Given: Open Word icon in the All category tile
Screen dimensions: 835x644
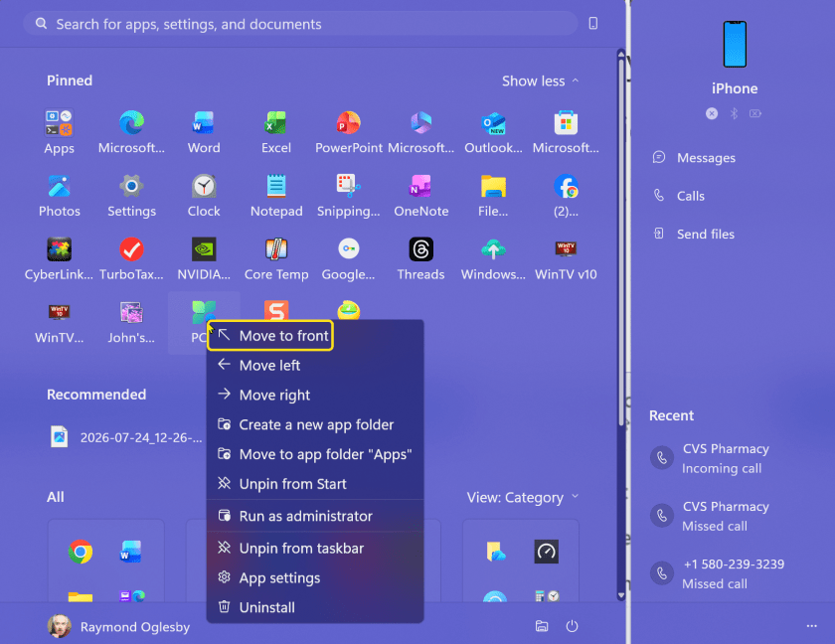Looking at the screenshot, I should [130, 552].
